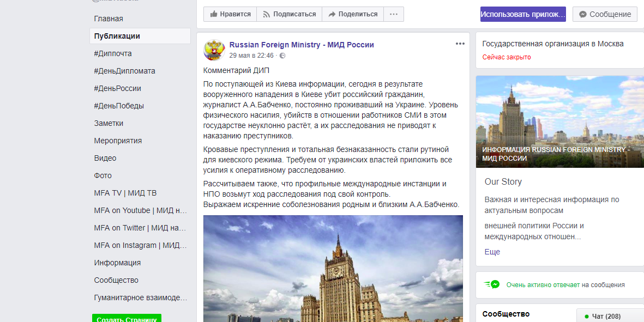This screenshot has width=644, height=322.
Task: Open MFA on Youtube sidebar link
Action: point(140,210)
